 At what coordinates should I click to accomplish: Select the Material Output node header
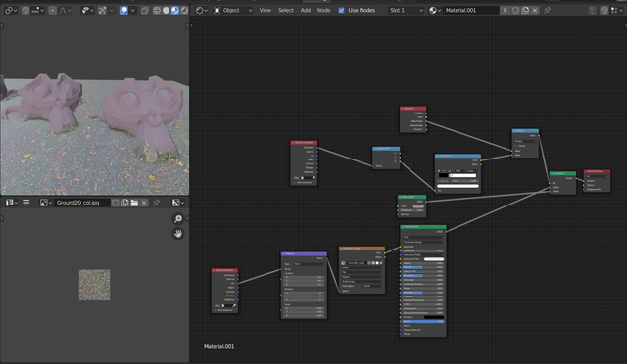(597, 171)
